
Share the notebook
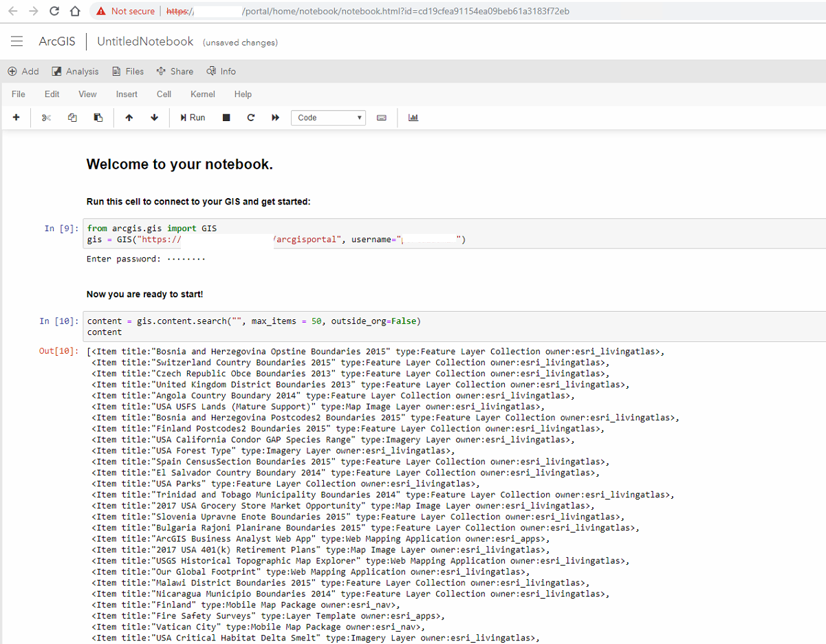tap(175, 72)
